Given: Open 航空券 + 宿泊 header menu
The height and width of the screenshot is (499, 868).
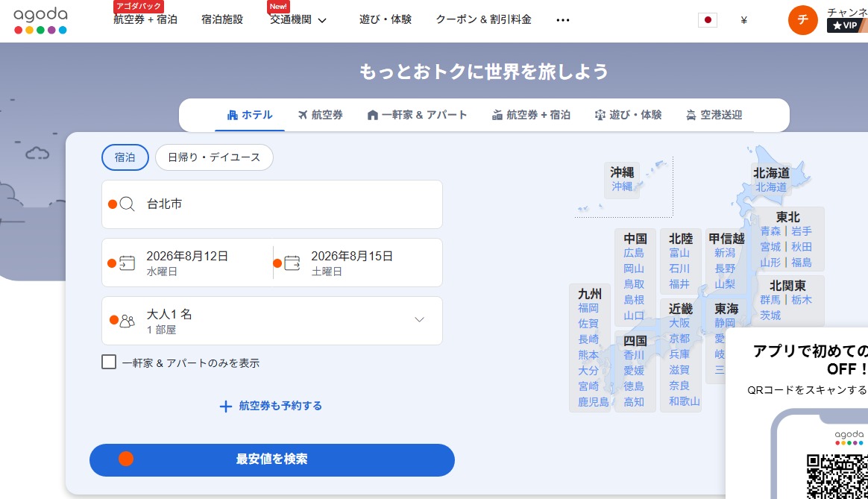Looking at the screenshot, I should 145,19.
